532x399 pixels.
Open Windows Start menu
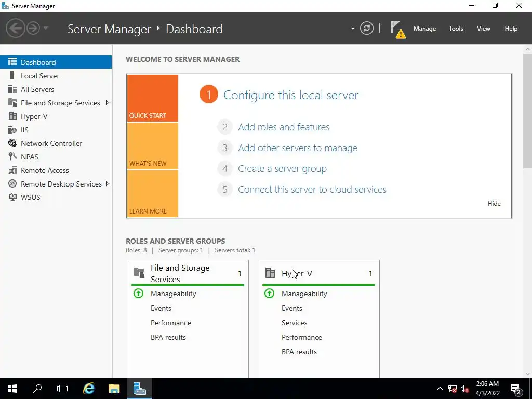[12, 389]
